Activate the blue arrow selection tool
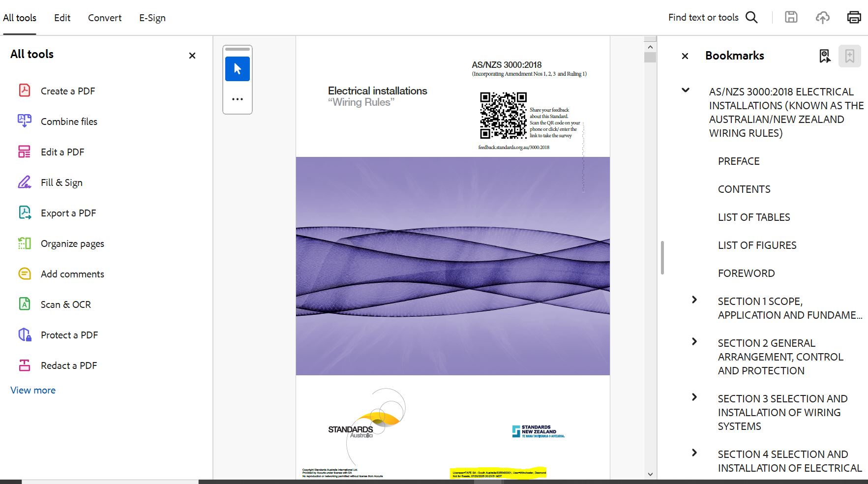 tap(238, 69)
